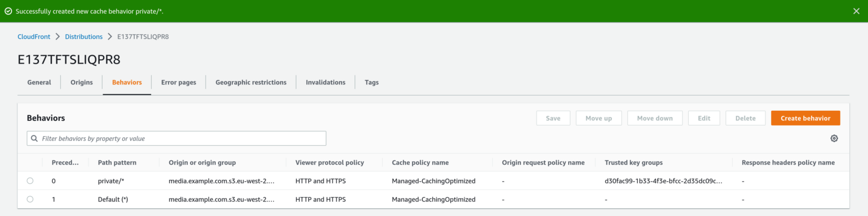The width and height of the screenshot is (868, 216).
Task: Click breadcrumb text E137TFTSLIQPR8
Action: tap(143, 37)
